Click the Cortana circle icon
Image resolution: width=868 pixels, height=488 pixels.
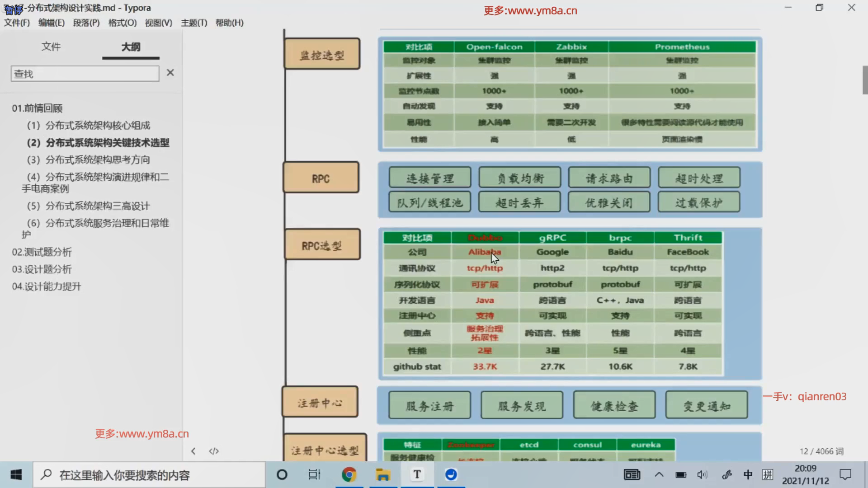point(282,474)
